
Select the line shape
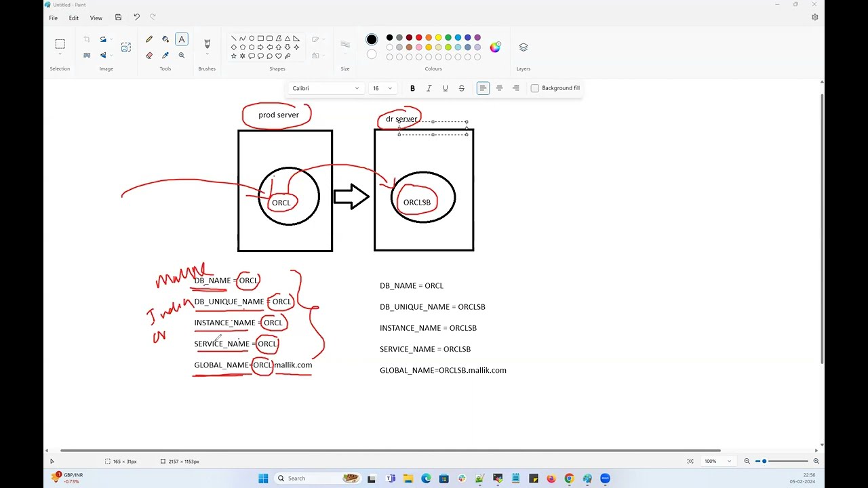coord(234,39)
